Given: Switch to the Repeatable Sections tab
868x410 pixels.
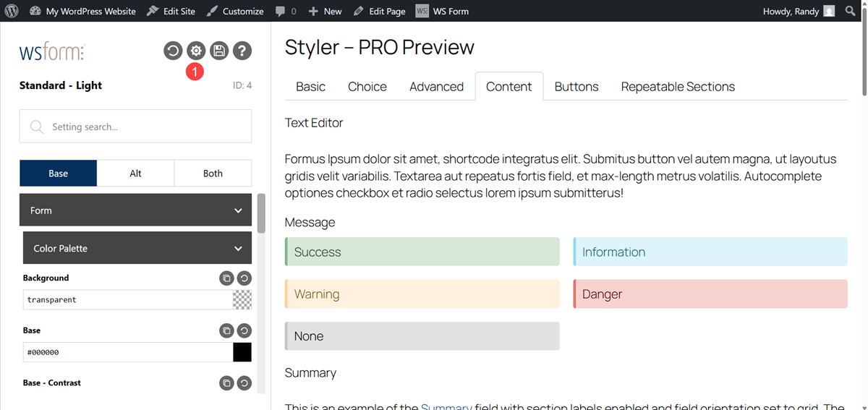Looking at the screenshot, I should tap(677, 87).
